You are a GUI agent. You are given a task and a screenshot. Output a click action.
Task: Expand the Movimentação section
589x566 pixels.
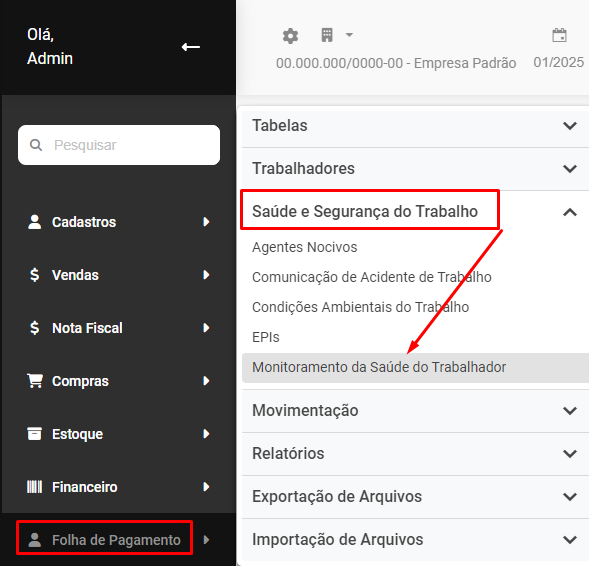pyautogui.click(x=415, y=411)
